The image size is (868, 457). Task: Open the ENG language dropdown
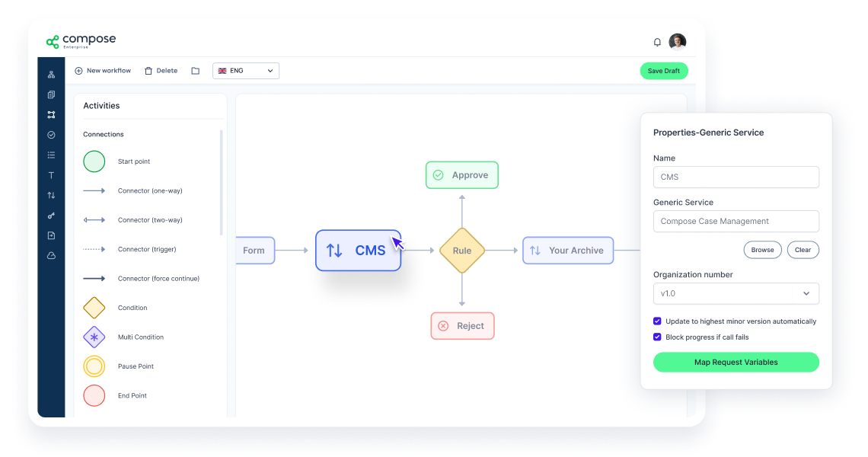click(x=246, y=71)
